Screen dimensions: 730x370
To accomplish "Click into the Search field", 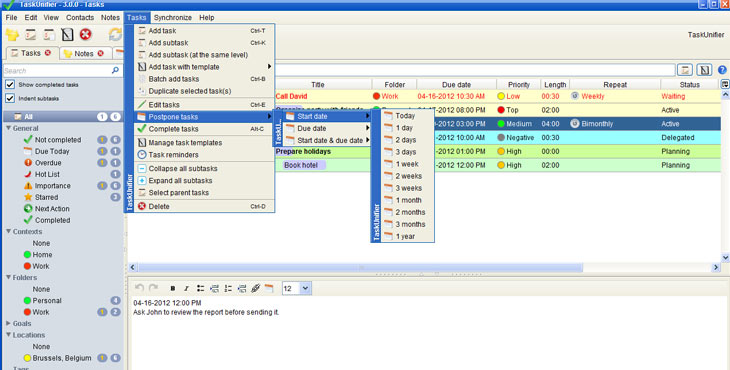I will pyautogui.click(x=56, y=71).
